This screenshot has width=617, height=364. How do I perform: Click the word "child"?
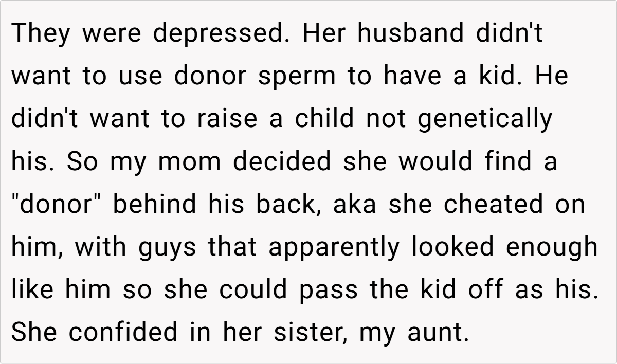tap(324, 120)
